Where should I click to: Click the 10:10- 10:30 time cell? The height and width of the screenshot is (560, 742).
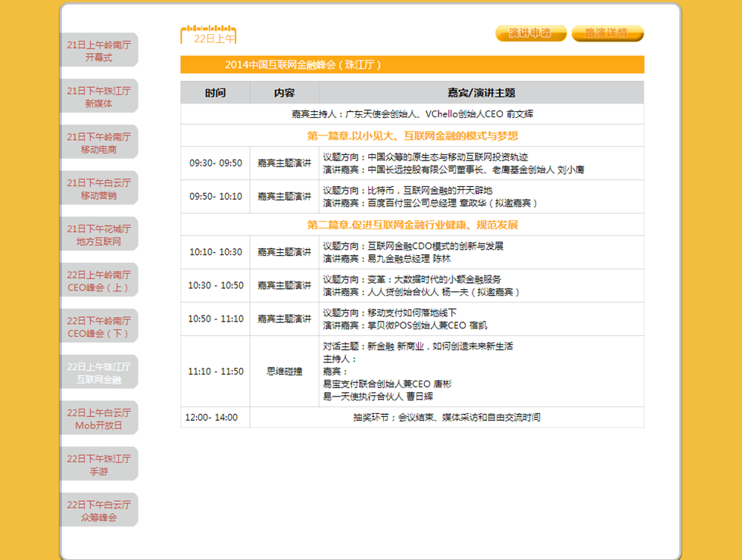[215, 252]
